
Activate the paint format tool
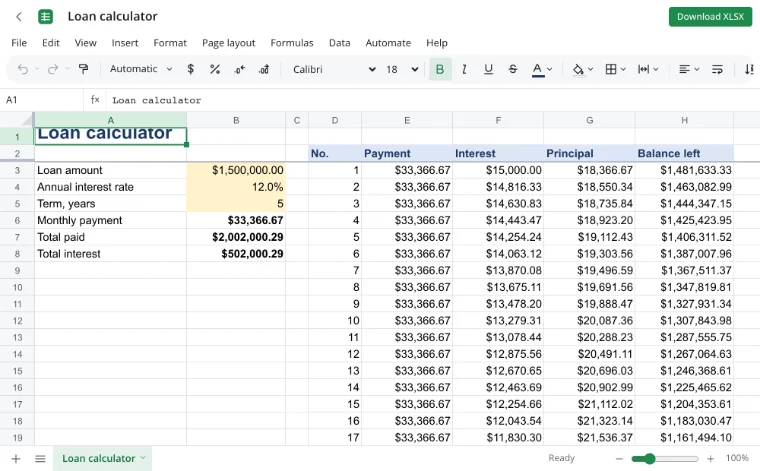pos(83,69)
